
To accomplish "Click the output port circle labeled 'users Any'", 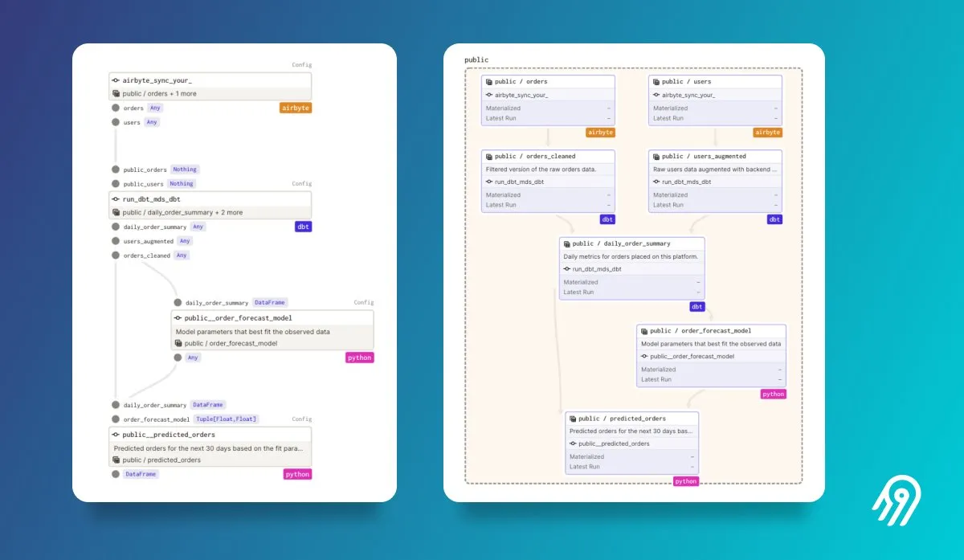I will click(116, 122).
